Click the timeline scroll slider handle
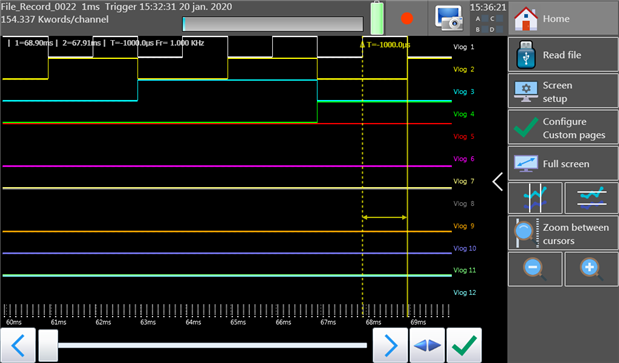The height and width of the screenshot is (363, 619). click(x=48, y=346)
